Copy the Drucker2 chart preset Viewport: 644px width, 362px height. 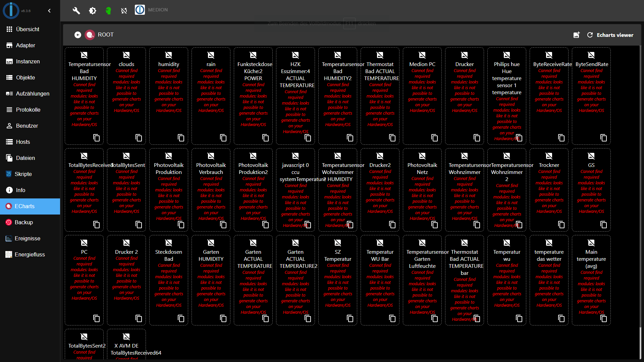[392, 225]
